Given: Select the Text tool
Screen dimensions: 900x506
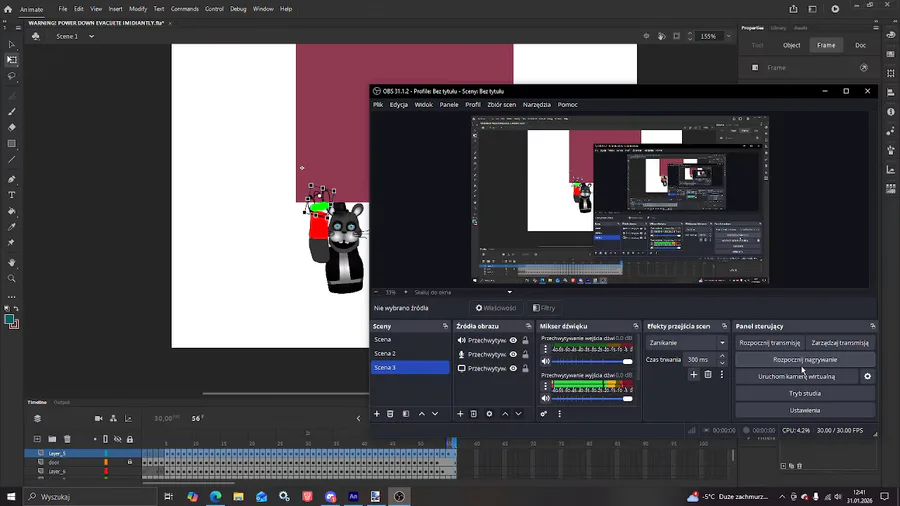Looking at the screenshot, I should pos(11,195).
